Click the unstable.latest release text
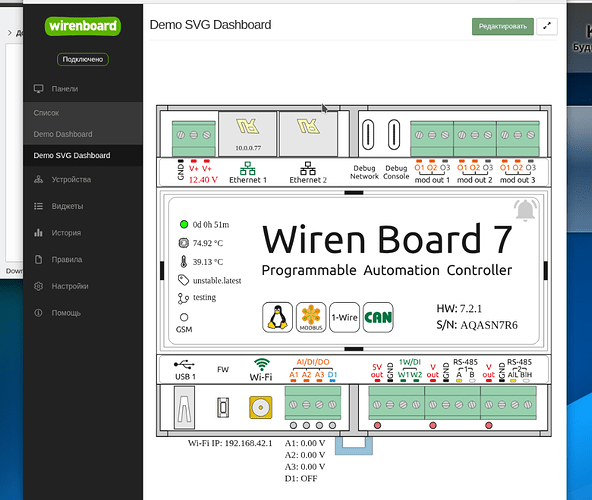 coord(217,281)
